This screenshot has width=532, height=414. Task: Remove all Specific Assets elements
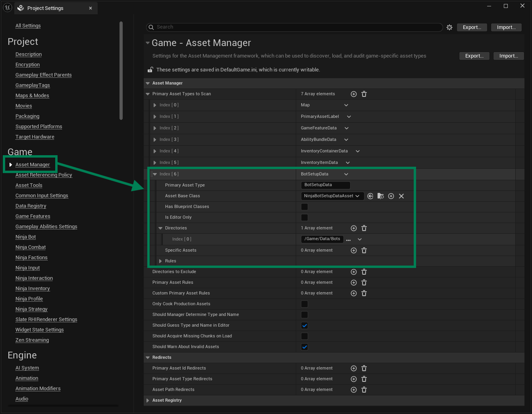point(364,250)
